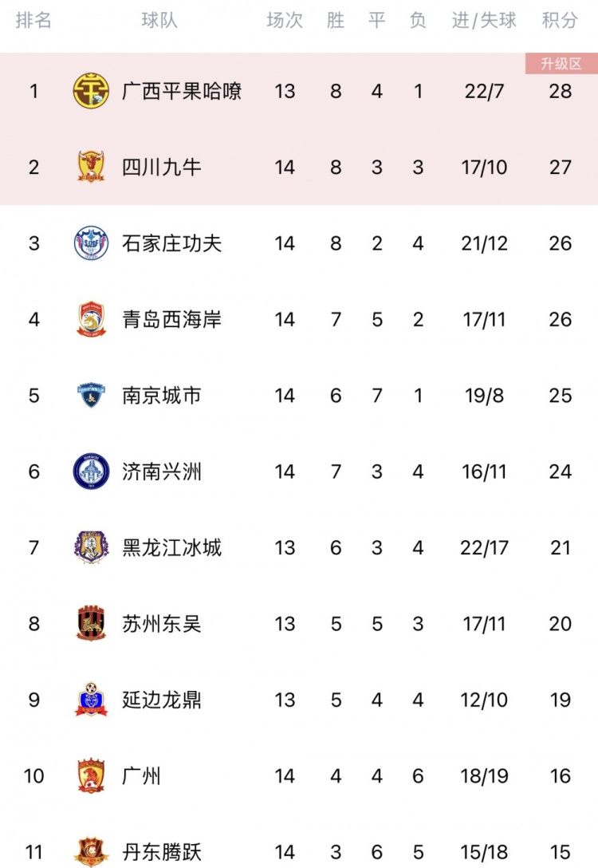Tap the 排名 column header
Image resolution: width=598 pixels, height=868 pixels.
(33, 21)
